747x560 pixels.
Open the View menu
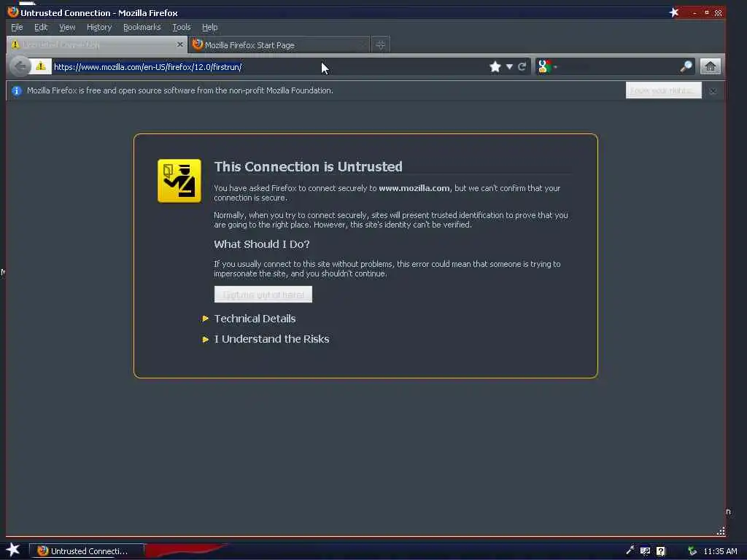click(67, 27)
